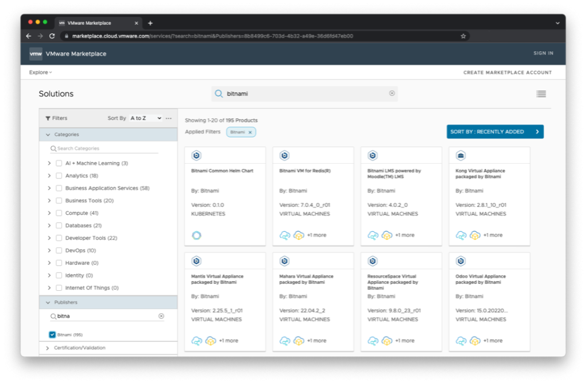Click Sort By Recently Added button
The width and height of the screenshot is (588, 385).
pos(494,132)
